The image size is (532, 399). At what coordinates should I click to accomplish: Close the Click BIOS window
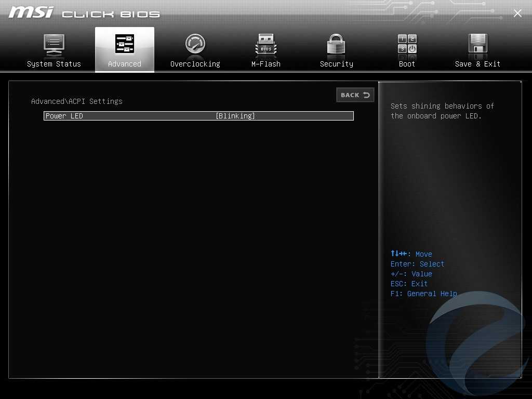(517, 14)
